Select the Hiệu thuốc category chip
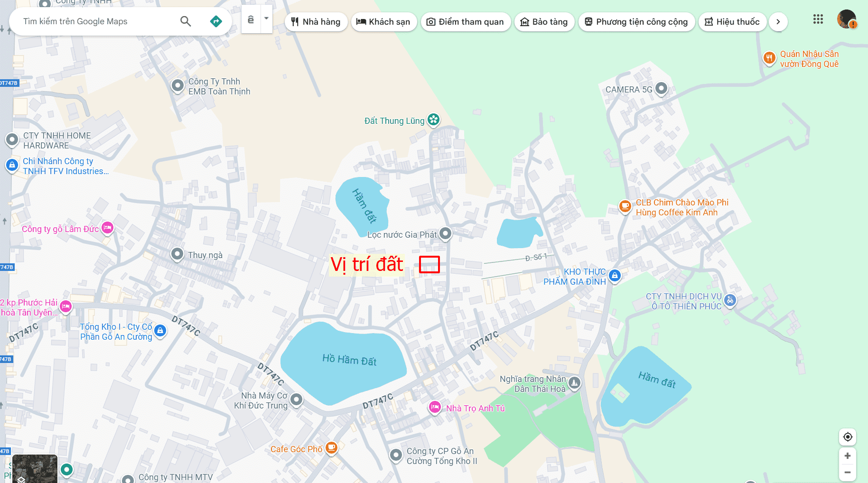 (732, 22)
